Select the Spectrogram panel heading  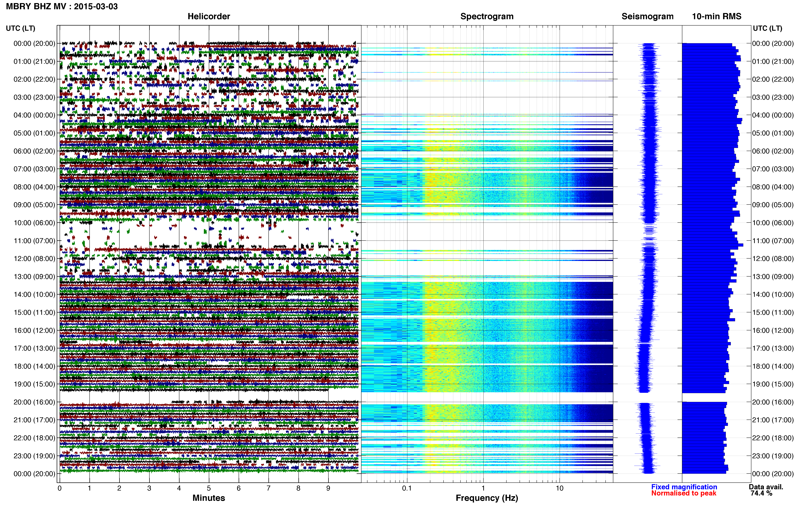(x=487, y=16)
